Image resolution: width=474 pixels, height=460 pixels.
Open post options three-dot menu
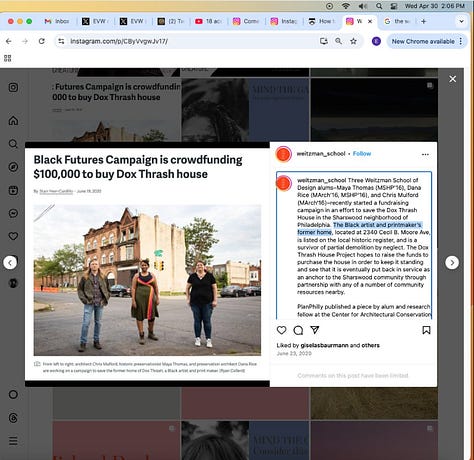425,154
